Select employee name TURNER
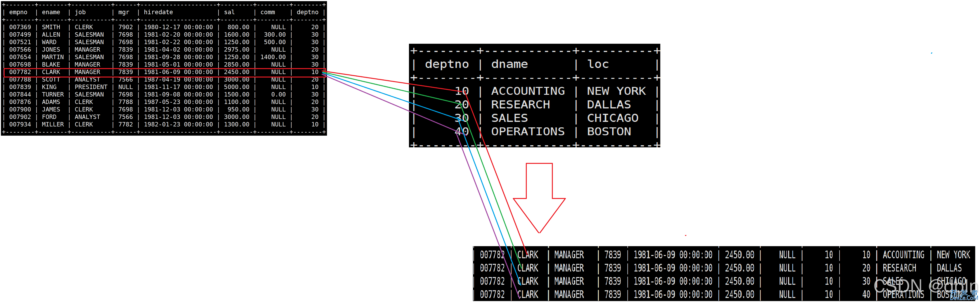This screenshot has width=980, height=302. (x=53, y=94)
